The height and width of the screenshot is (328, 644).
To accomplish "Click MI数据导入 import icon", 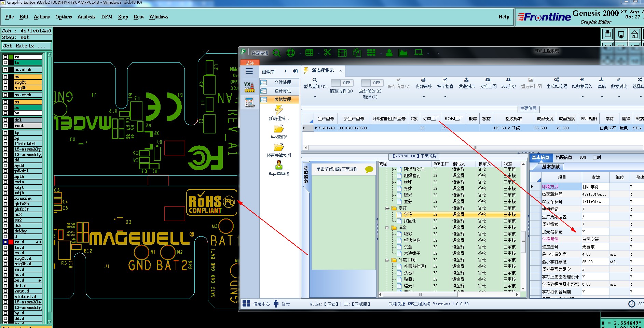I will tap(582, 80).
